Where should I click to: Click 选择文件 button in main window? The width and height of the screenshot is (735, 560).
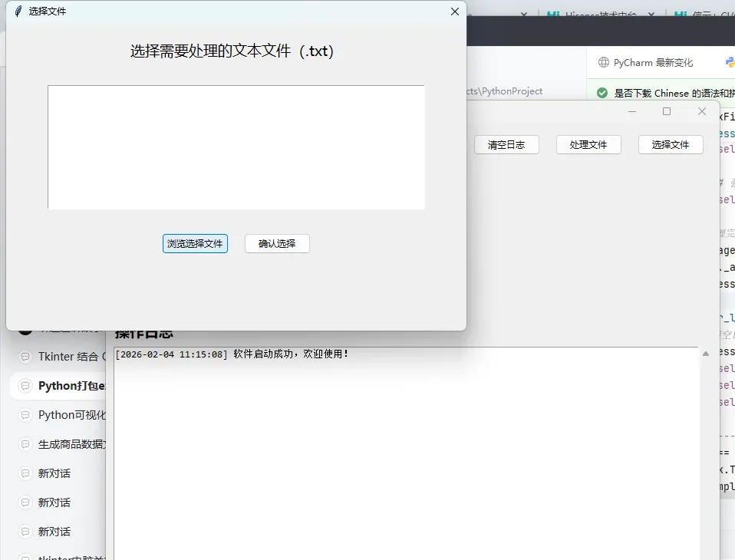[x=671, y=145]
